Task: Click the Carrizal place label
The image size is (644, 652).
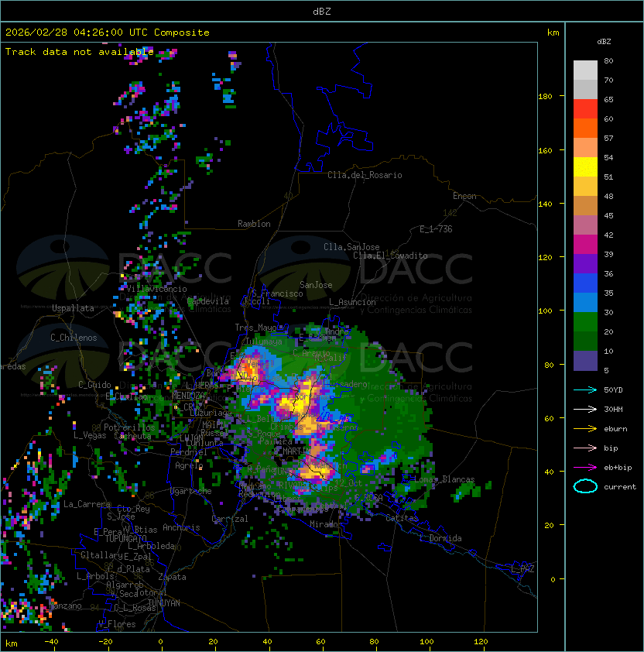Action: 230,519
